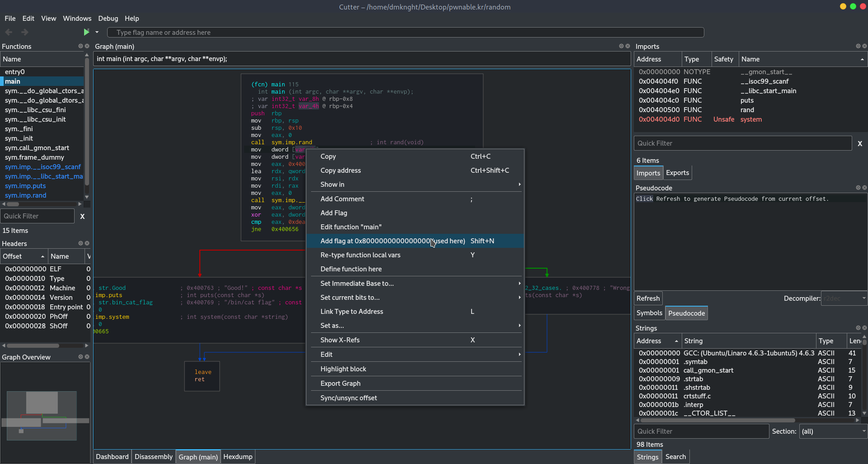The image size is (868, 464).
Task: Click the back navigation arrow
Action: pyautogui.click(x=9, y=32)
